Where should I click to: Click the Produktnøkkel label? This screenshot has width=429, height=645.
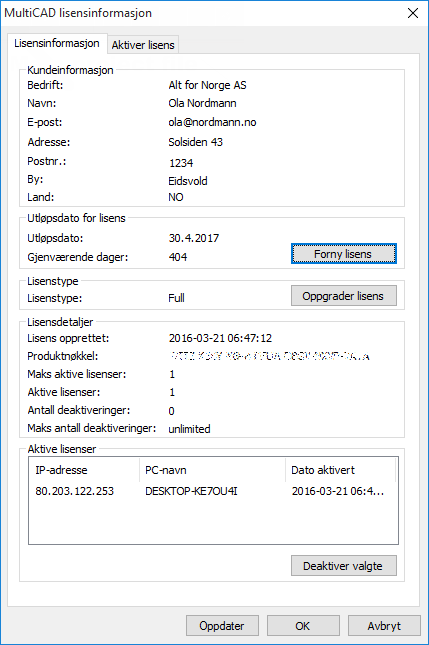click(x=63, y=356)
